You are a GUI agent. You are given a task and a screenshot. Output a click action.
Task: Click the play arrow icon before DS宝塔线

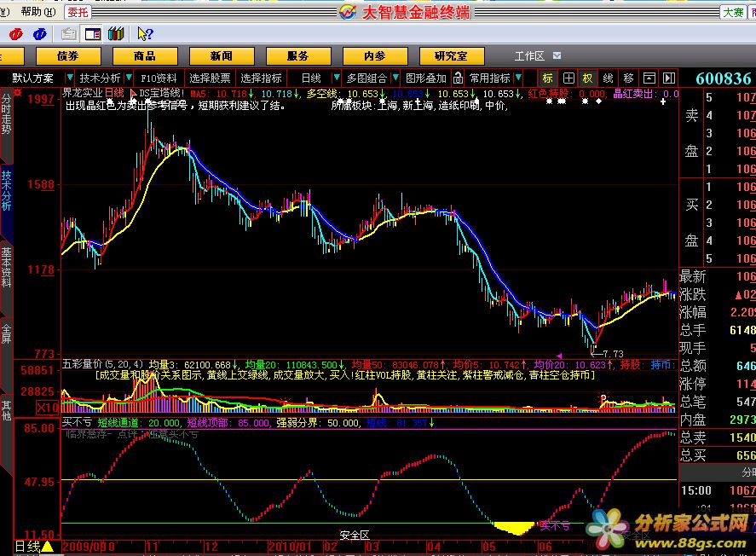134,93
